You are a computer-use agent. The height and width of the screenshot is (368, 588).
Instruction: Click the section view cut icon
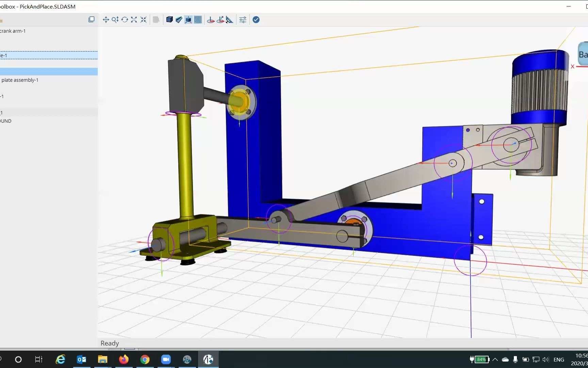coord(179,20)
